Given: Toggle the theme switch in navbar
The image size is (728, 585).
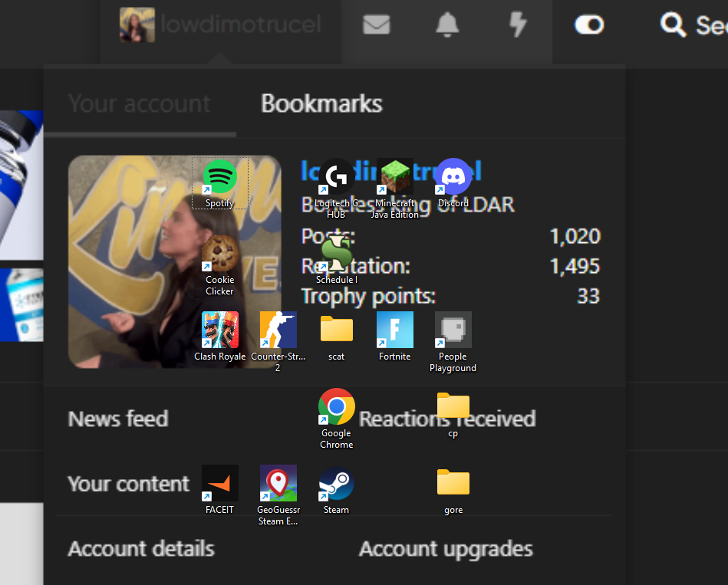Looking at the screenshot, I should pyautogui.click(x=589, y=25).
